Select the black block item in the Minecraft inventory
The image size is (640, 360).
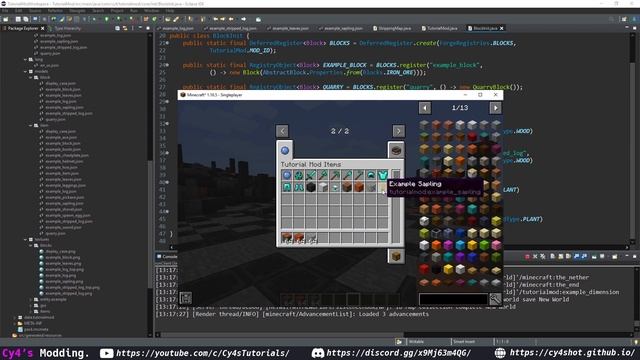click(x=311, y=187)
